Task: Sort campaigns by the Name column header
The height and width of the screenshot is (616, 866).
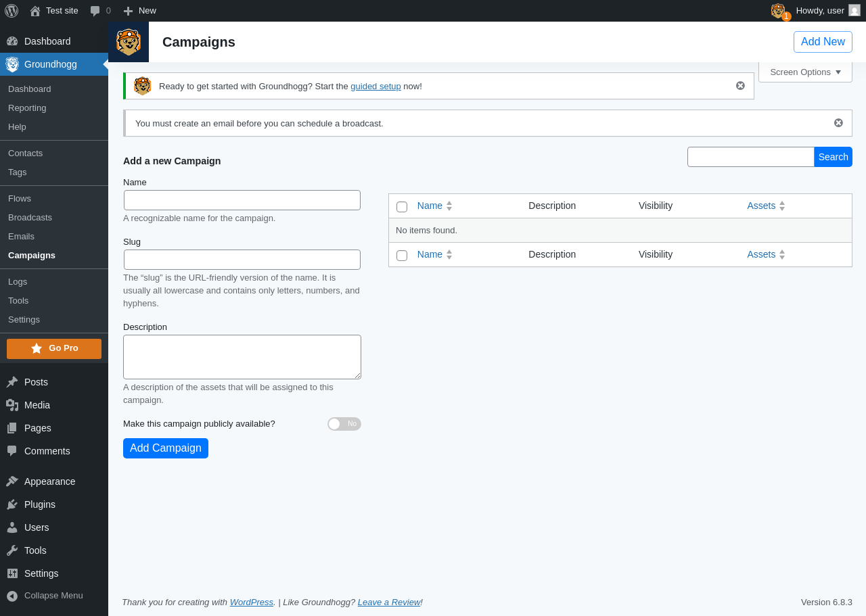Action: pyautogui.click(x=430, y=206)
